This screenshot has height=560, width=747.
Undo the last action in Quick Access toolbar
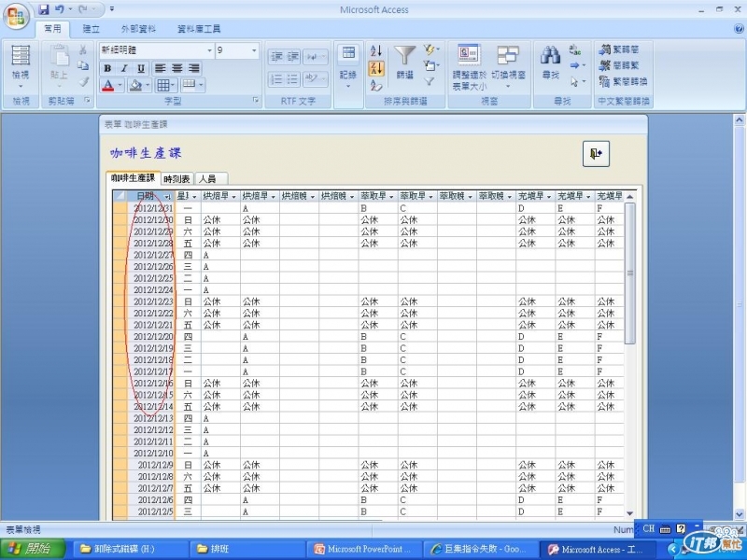(x=60, y=9)
